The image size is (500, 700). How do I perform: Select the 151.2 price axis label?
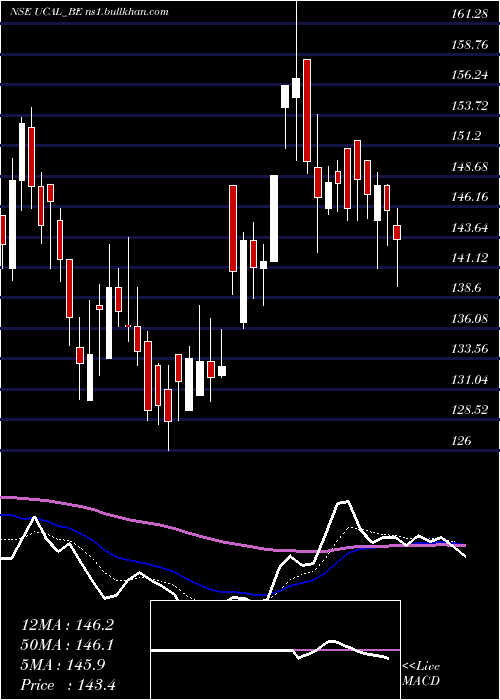(467, 136)
